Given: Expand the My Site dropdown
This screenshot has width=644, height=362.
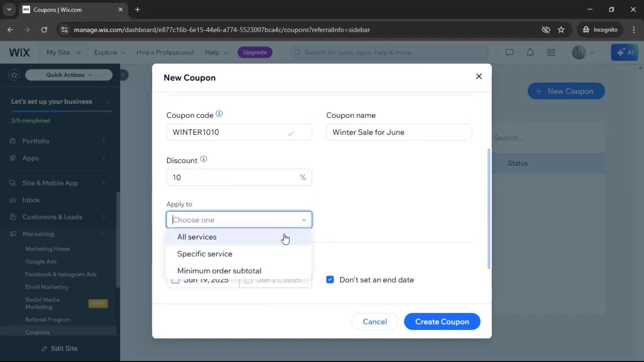Looking at the screenshot, I should [64, 53].
